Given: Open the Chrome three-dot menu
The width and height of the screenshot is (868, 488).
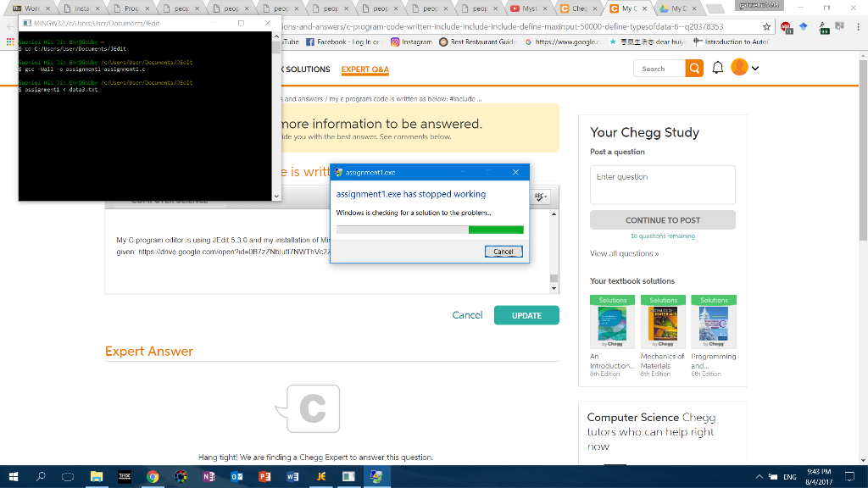Looking at the screenshot, I should coord(859,27).
